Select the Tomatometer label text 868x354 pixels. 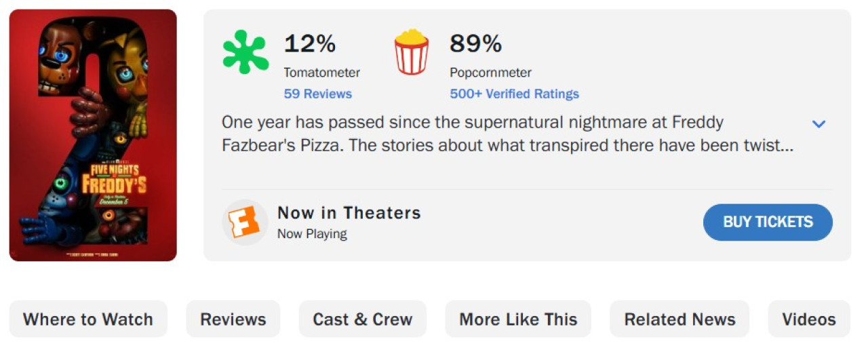321,73
